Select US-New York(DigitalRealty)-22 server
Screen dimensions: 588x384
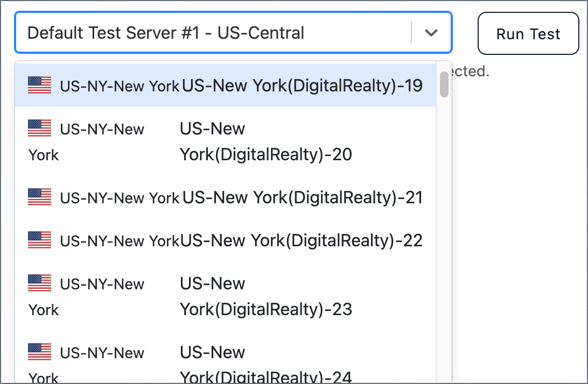tap(302, 240)
